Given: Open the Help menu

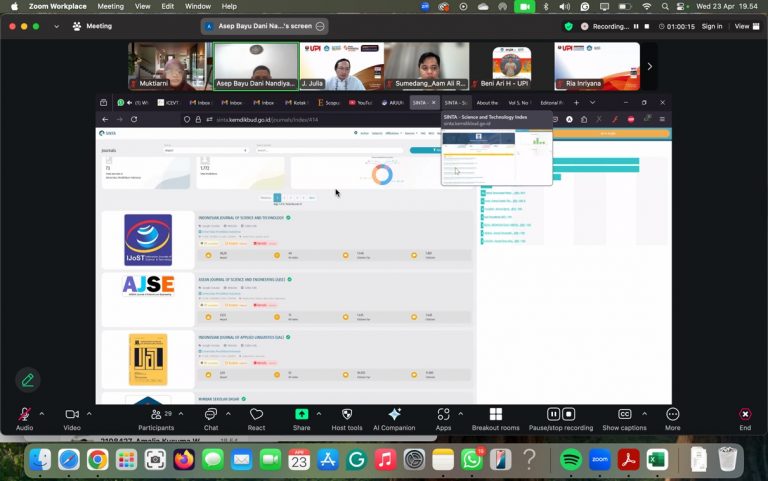Looking at the screenshot, I should pyautogui.click(x=229, y=6).
